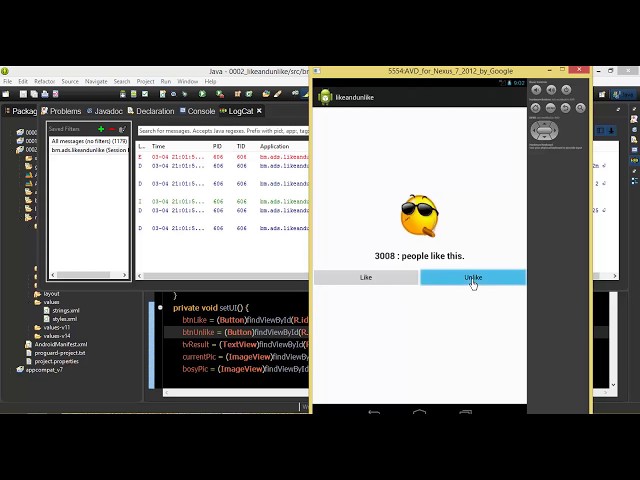
Task: Open the Android Virtual Device Manager icon
Action: click(133, 94)
